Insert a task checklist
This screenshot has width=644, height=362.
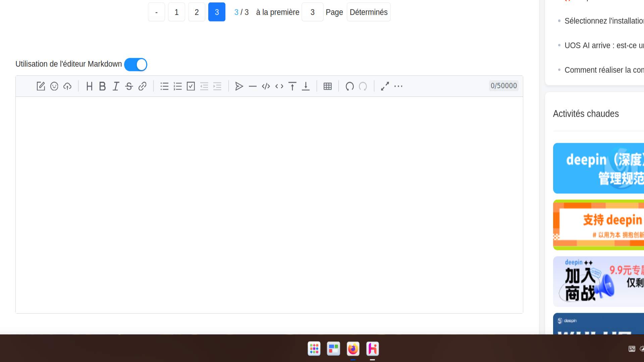tap(191, 86)
